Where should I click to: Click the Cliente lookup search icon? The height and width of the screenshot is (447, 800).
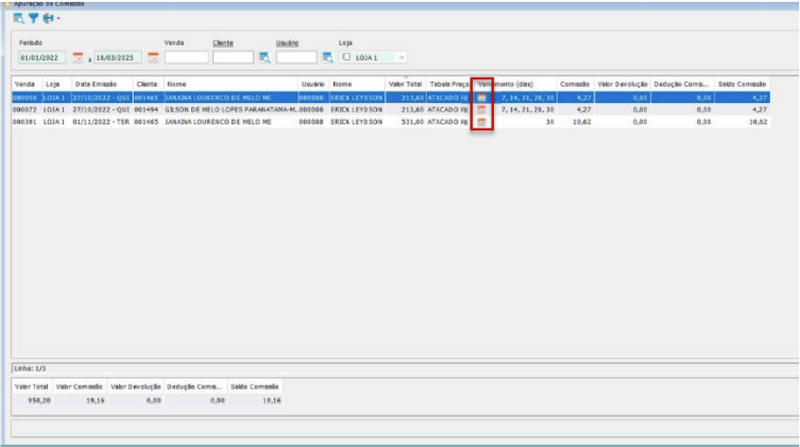[x=264, y=58]
